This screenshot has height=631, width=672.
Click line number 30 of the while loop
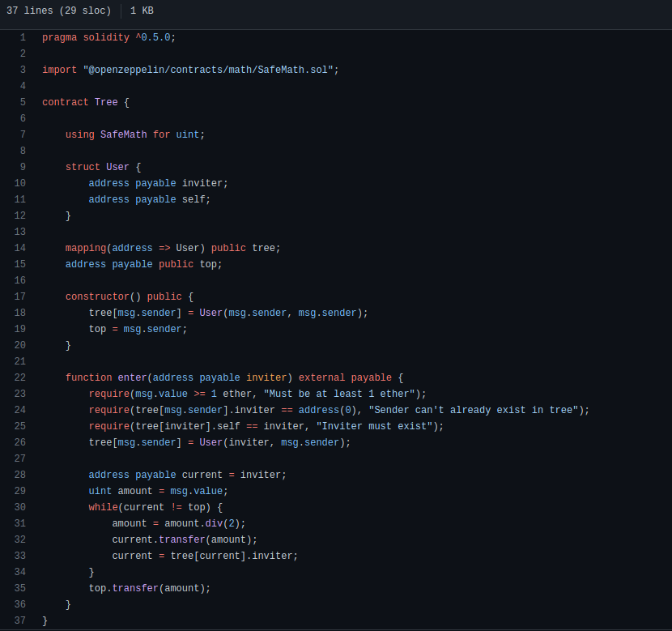20,507
